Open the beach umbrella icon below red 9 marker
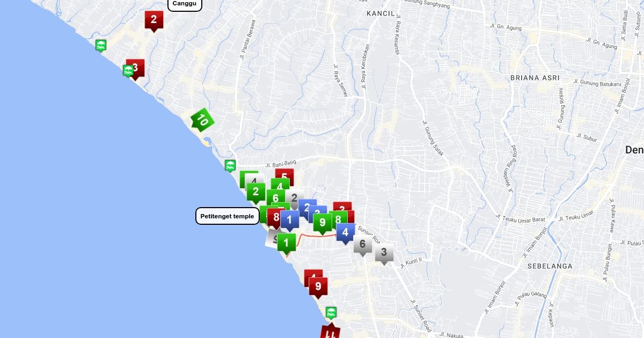This screenshot has height=338, width=644. pos(331,313)
